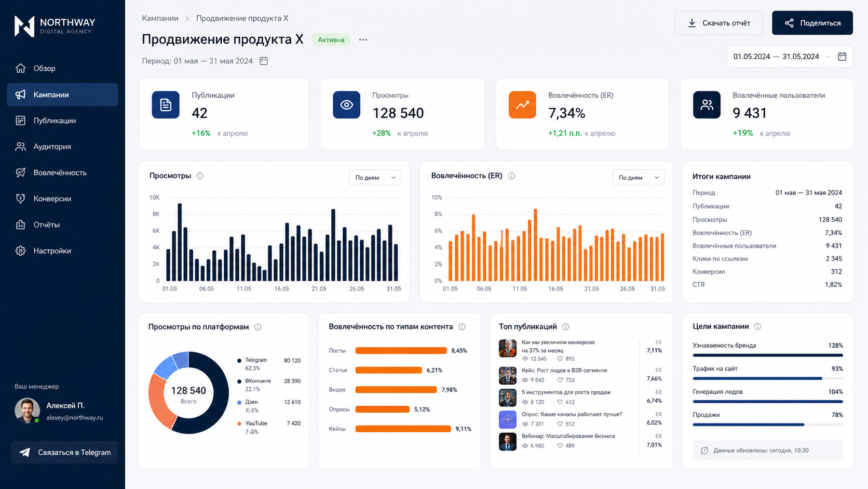Open the three-dots menu beside Активна
This screenshot has width=868, height=489.
(363, 39)
